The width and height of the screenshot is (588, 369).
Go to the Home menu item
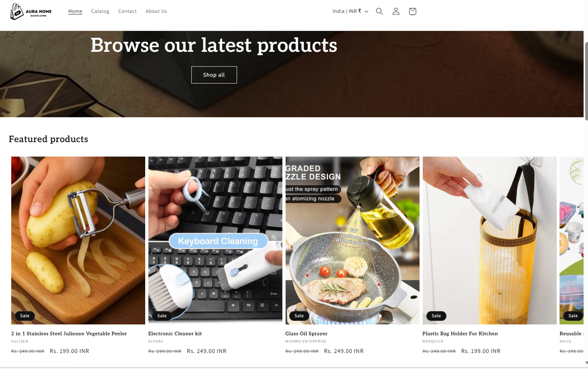[x=75, y=11]
